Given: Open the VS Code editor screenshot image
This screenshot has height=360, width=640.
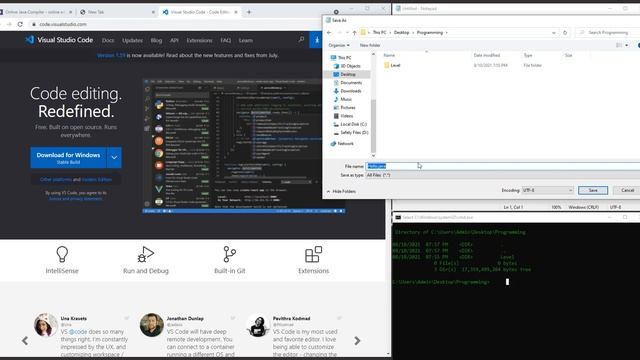Looking at the screenshot, I should [x=244, y=146].
